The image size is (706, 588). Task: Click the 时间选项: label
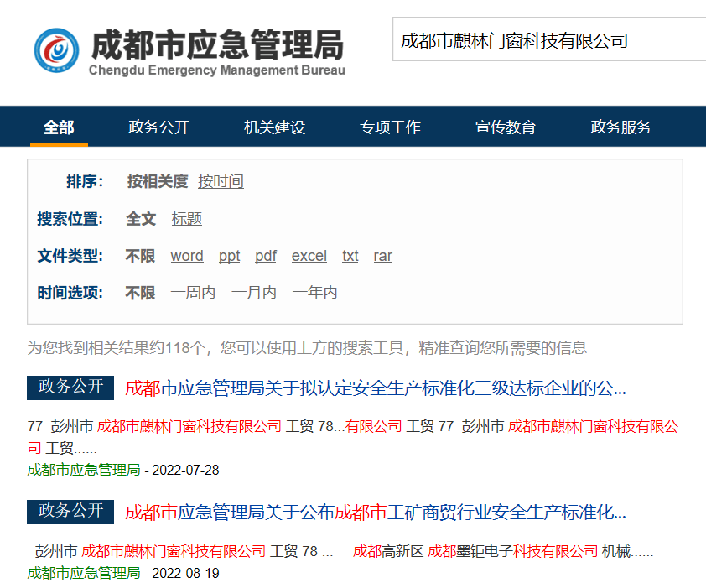[70, 293]
